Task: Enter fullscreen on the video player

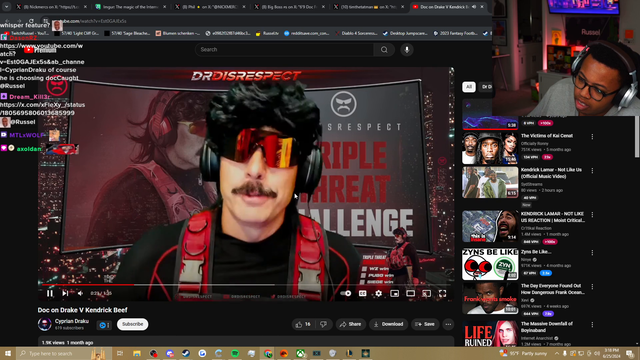Action: 442,293
